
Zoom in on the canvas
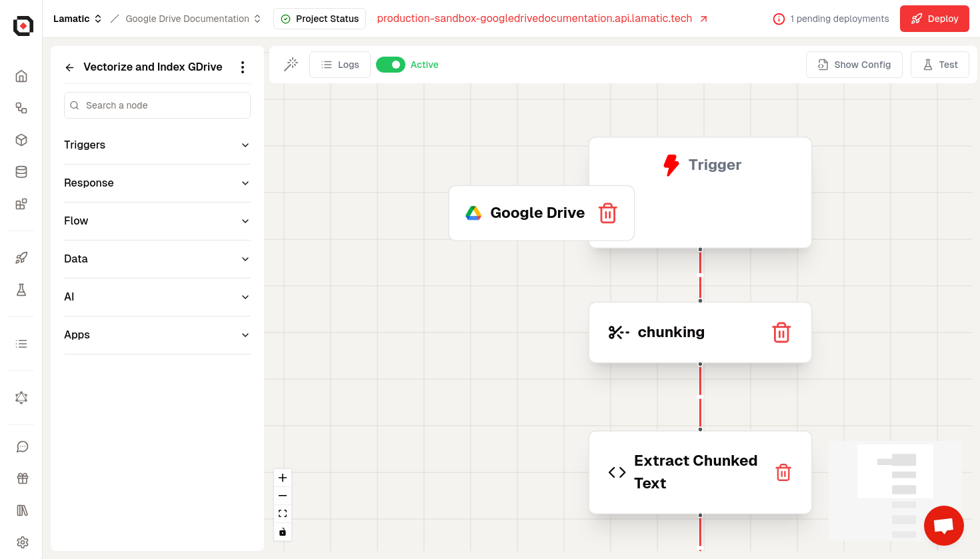[x=283, y=478]
